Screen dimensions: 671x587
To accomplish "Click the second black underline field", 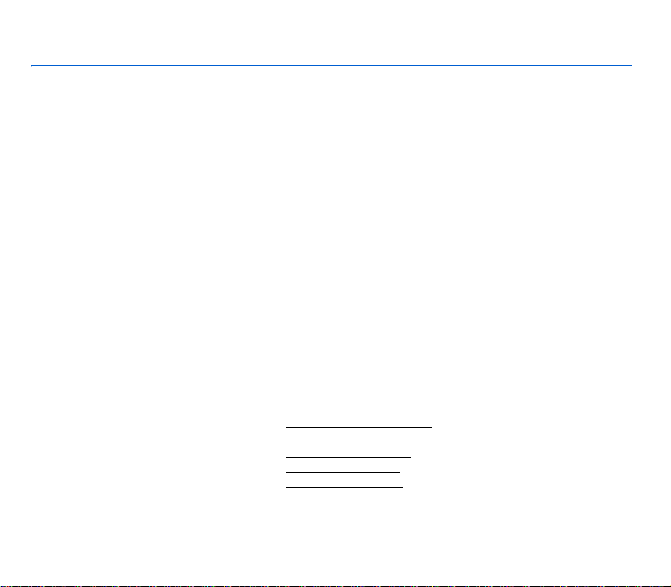I will click(x=348, y=457).
